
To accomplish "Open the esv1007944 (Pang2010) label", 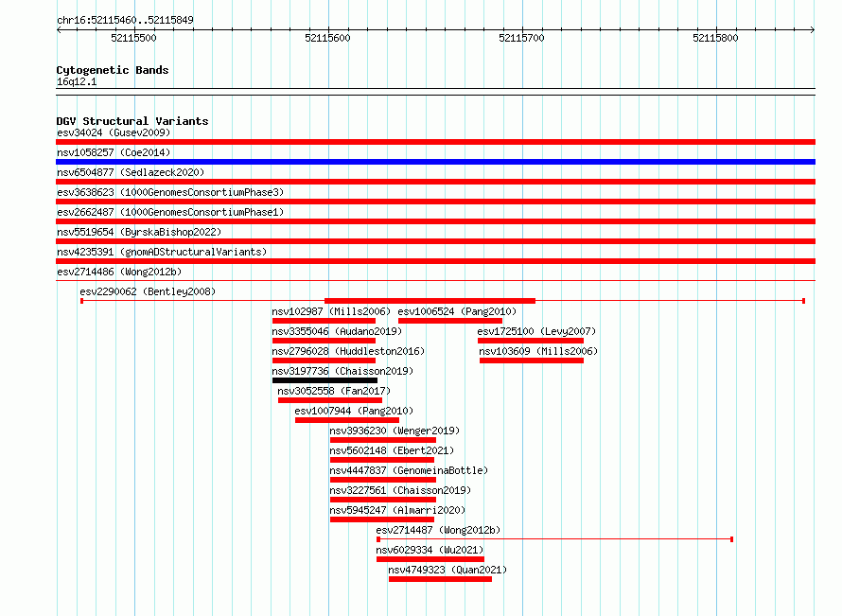I will pos(354,411).
